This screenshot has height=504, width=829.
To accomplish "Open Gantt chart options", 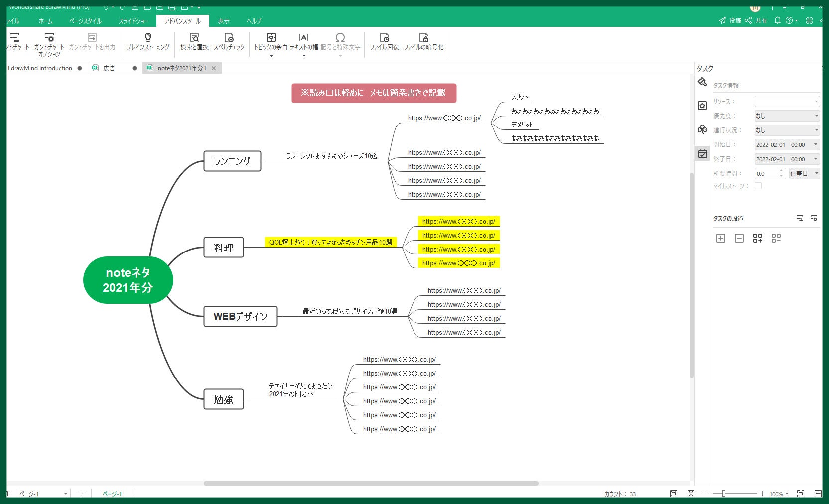I will click(49, 45).
